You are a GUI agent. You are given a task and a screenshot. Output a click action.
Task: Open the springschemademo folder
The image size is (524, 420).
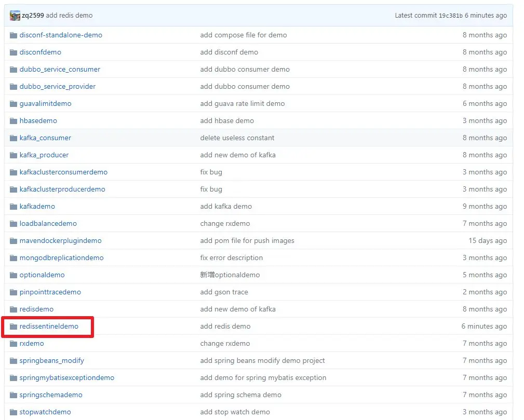(x=51, y=395)
